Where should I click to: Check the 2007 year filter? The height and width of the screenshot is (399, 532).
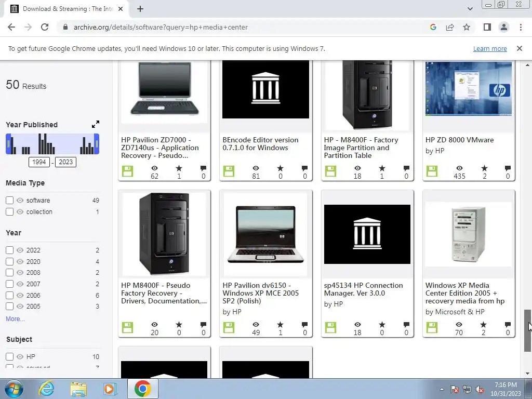click(9, 284)
